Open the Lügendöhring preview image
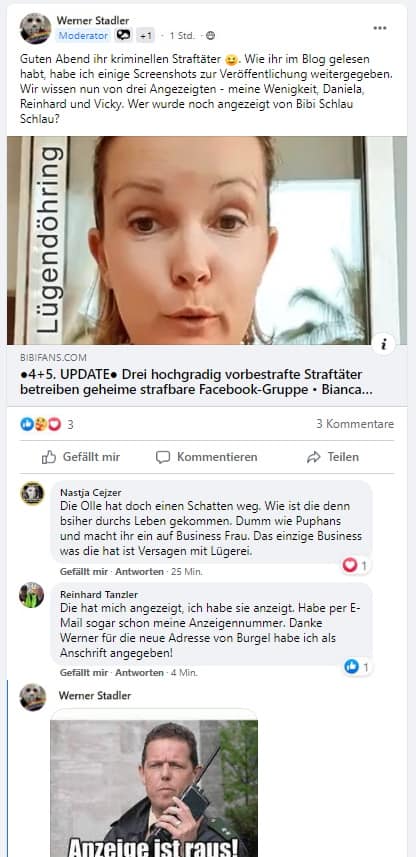416x857 pixels. [x=207, y=240]
